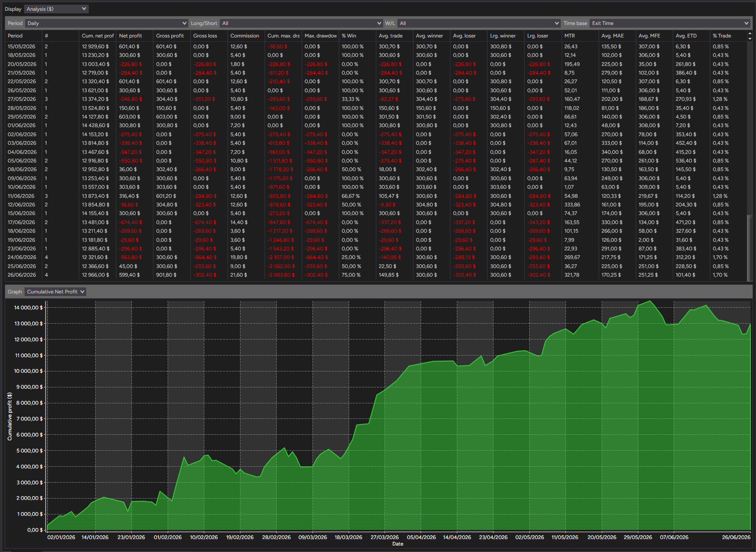The height and width of the screenshot is (552, 756).
Task: Sort by the # trades column header
Action: pos(60,36)
